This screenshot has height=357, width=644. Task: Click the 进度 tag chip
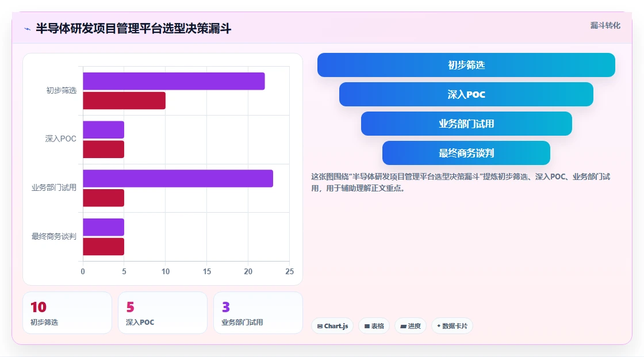(411, 326)
